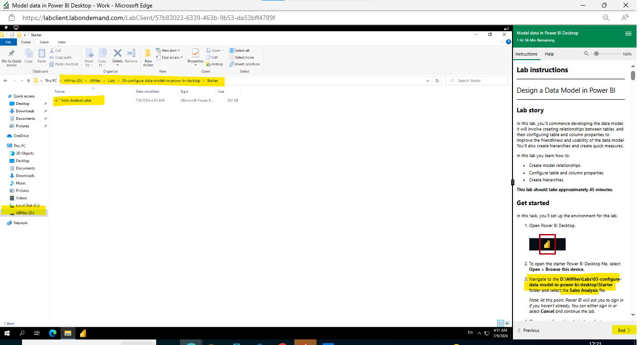Screen dimensions: 644x345
Task: Switch to the lab Help tab
Action: point(549,54)
